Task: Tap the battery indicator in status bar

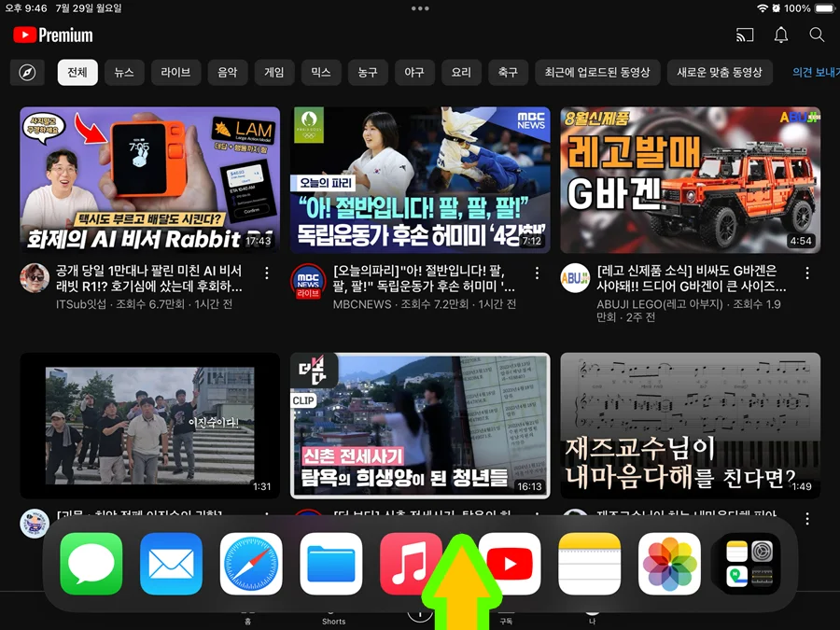Action: pos(825,8)
